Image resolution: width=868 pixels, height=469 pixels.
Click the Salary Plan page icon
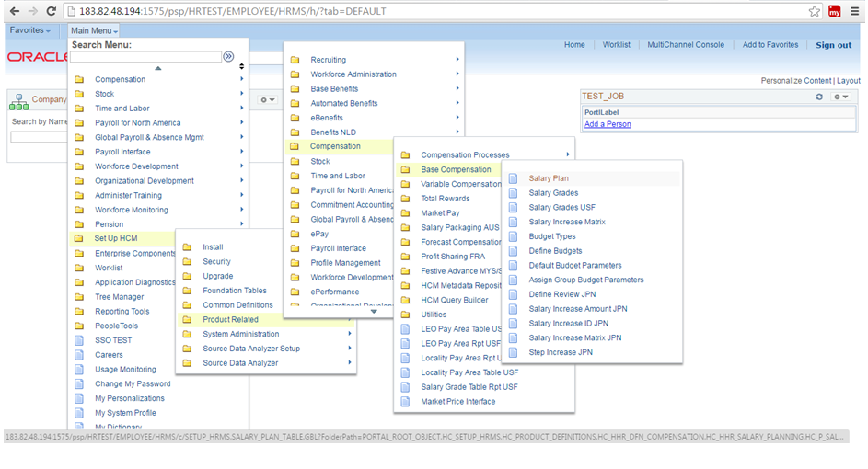pos(514,178)
